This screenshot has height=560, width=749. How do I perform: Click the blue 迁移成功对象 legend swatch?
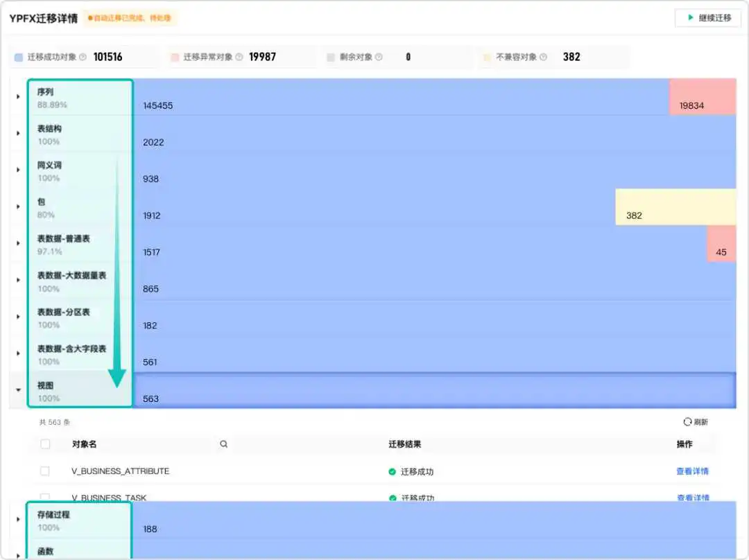(19, 58)
